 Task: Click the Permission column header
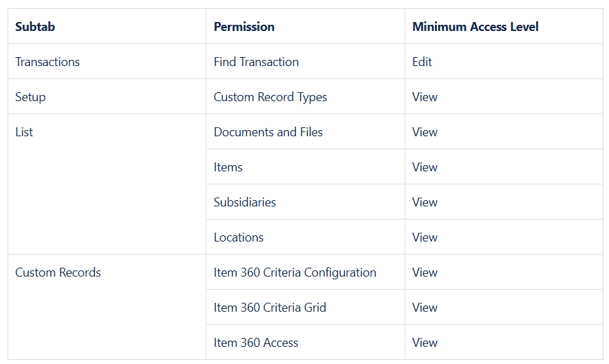click(x=244, y=27)
